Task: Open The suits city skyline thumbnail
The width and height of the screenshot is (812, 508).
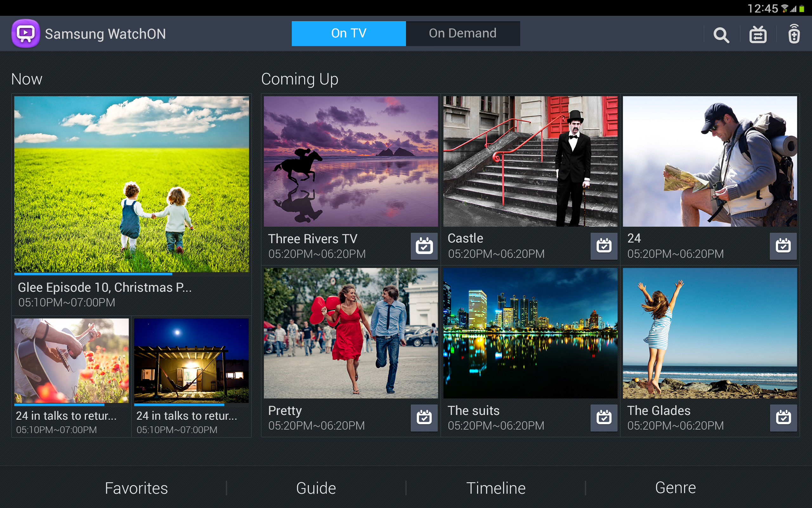Action: (530, 333)
